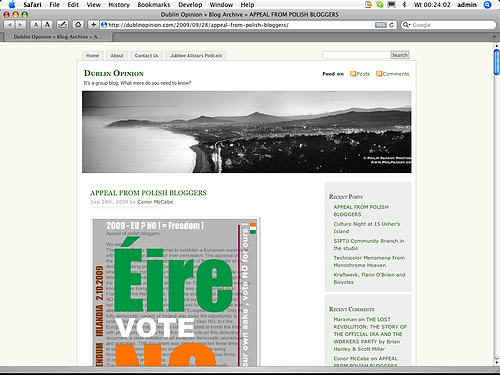The width and height of the screenshot is (500, 375).
Task: Click the RSS button in address bar
Action: 380,25
